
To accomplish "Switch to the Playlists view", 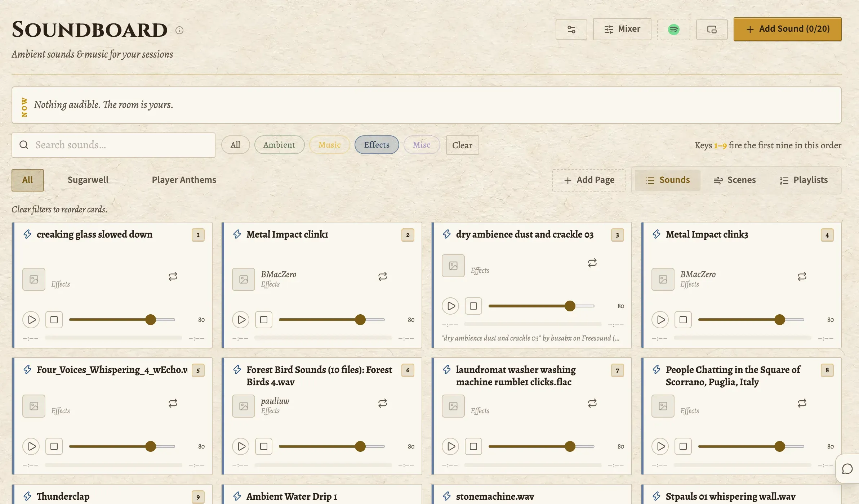I will click(x=804, y=180).
